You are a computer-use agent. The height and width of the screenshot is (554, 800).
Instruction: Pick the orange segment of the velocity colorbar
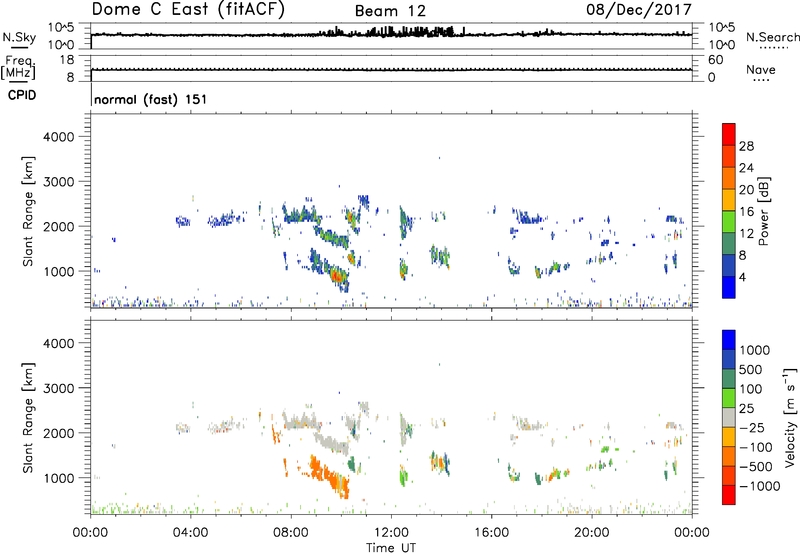729,457
